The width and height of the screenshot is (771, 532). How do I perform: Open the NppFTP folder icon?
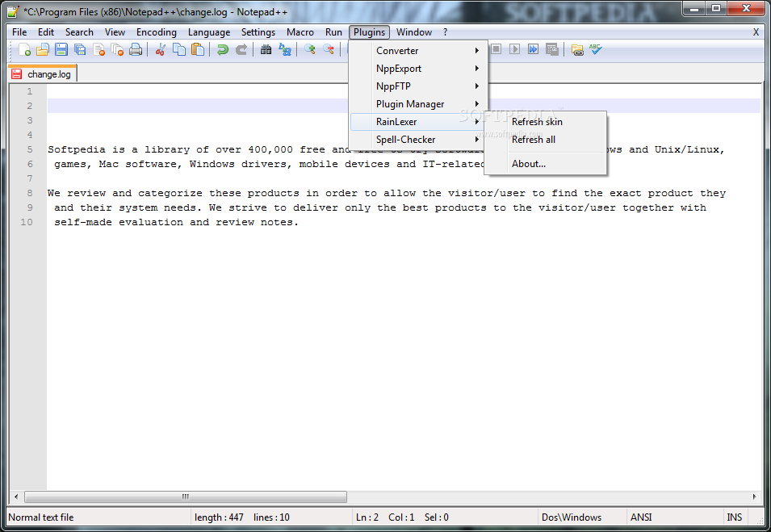tap(577, 50)
